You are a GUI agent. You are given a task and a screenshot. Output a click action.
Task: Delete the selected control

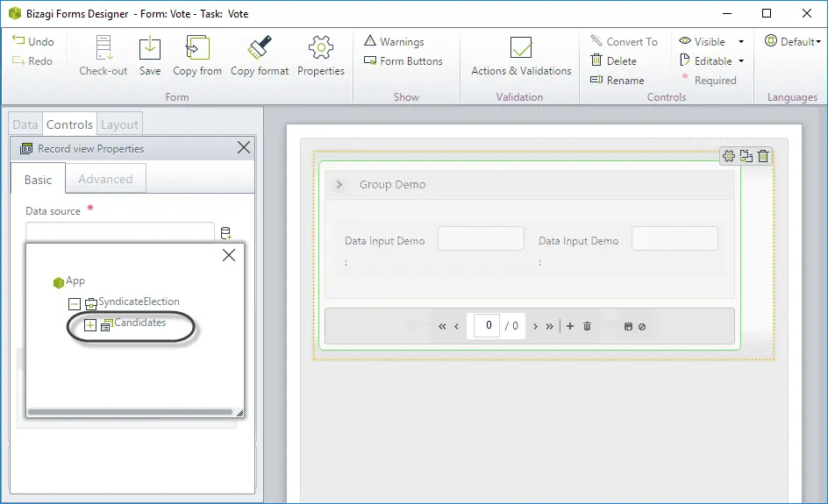coord(614,60)
